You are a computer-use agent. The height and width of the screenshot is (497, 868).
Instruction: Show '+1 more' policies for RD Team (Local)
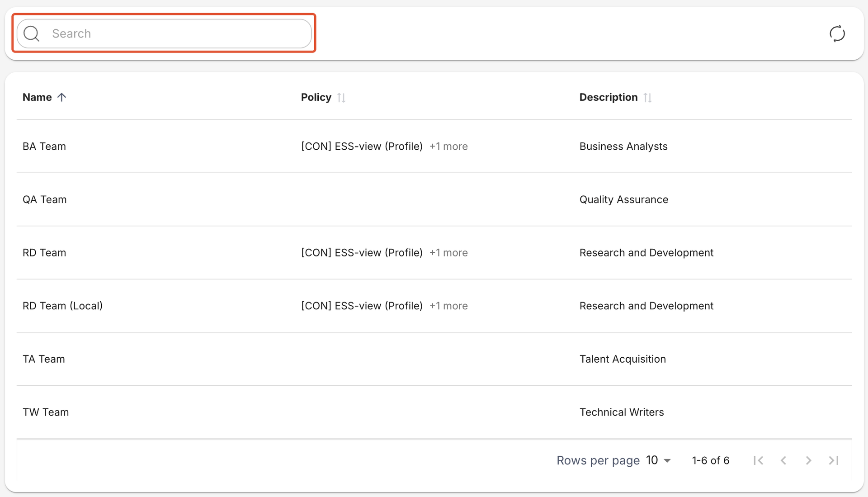448,306
